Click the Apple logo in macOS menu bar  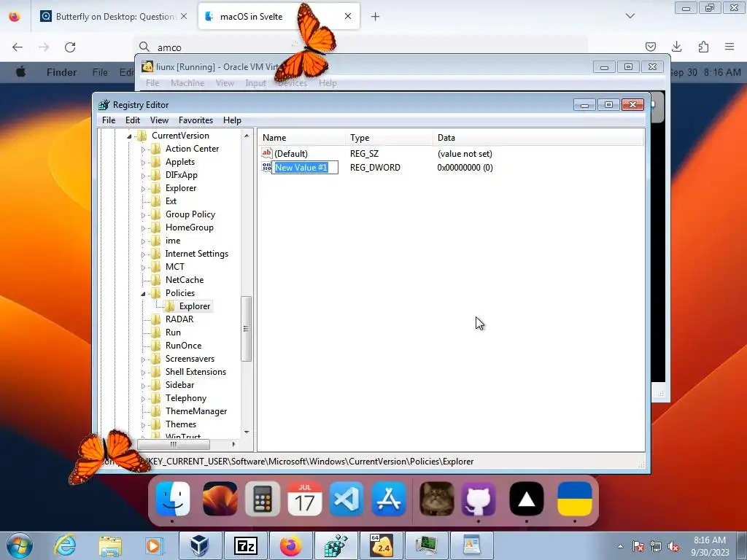click(x=21, y=72)
